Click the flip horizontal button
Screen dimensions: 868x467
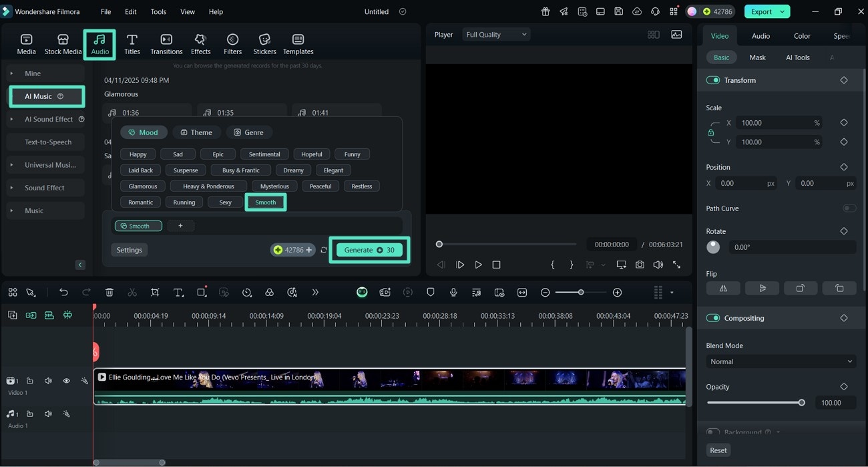pos(723,289)
